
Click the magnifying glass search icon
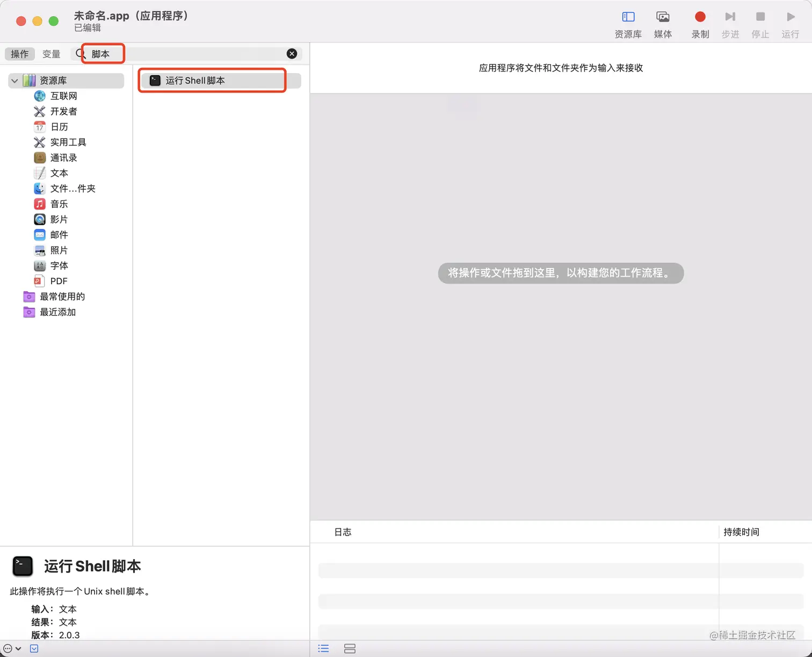pyautogui.click(x=81, y=54)
